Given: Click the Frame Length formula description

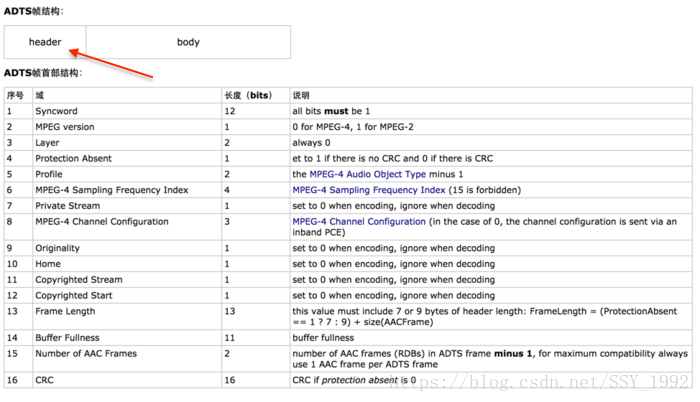Looking at the screenshot, I should [484, 317].
